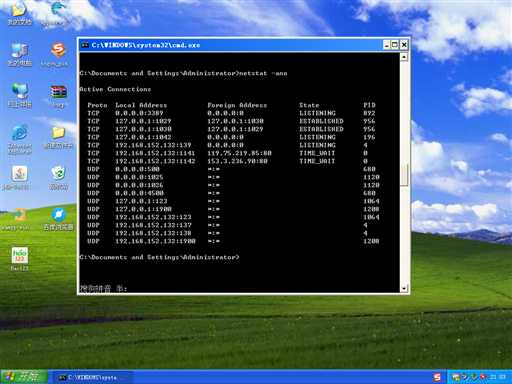The width and height of the screenshot is (512, 384).
Task: Open the Recycle Bin desktop icon
Action: coord(58,178)
